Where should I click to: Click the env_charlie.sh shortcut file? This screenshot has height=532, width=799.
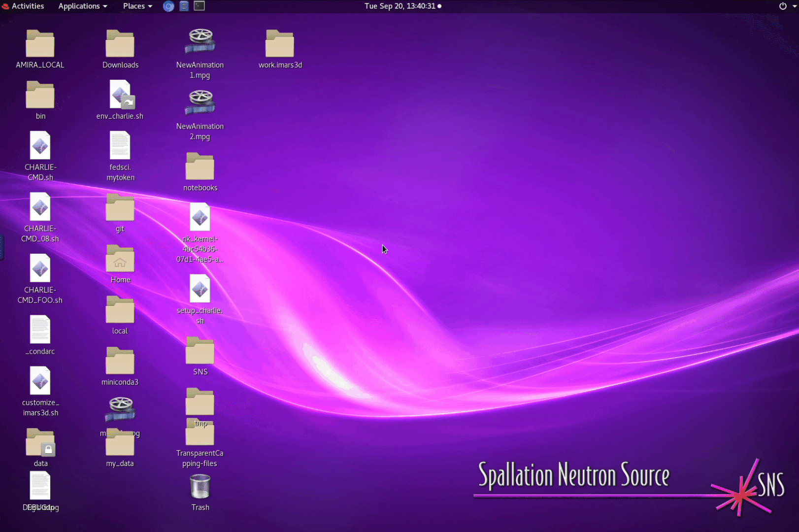point(120,95)
